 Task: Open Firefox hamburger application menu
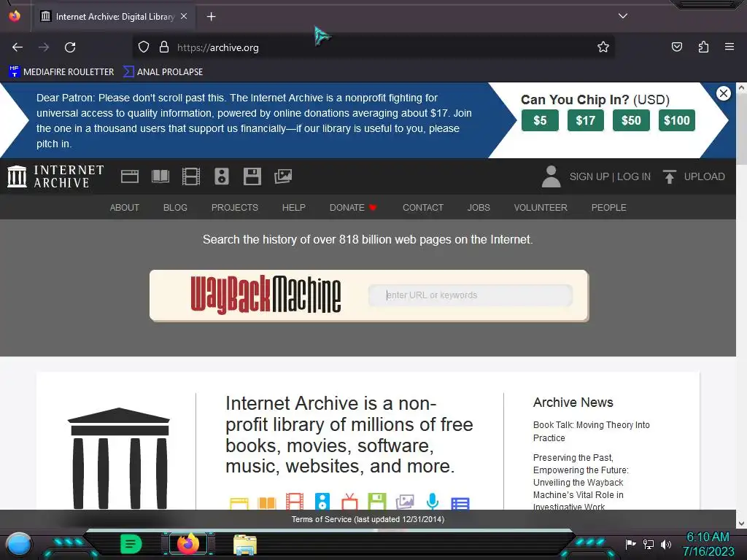coord(729,47)
